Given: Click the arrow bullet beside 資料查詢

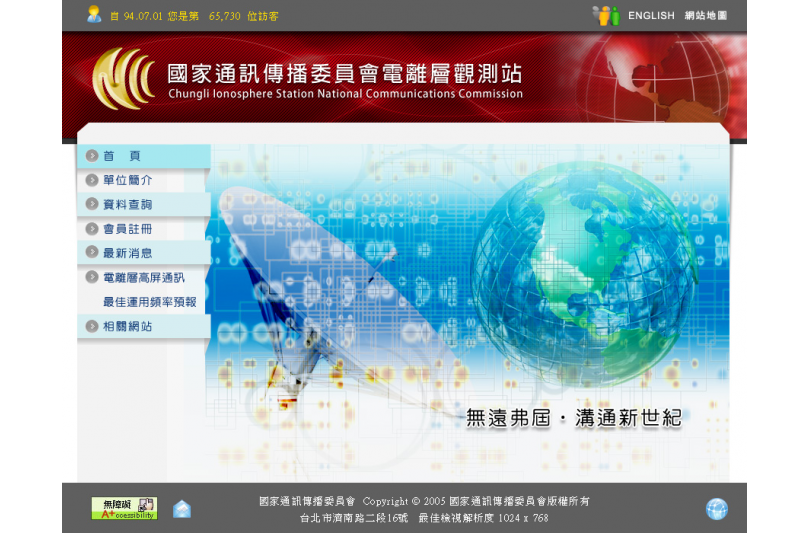Looking at the screenshot, I should point(92,204).
